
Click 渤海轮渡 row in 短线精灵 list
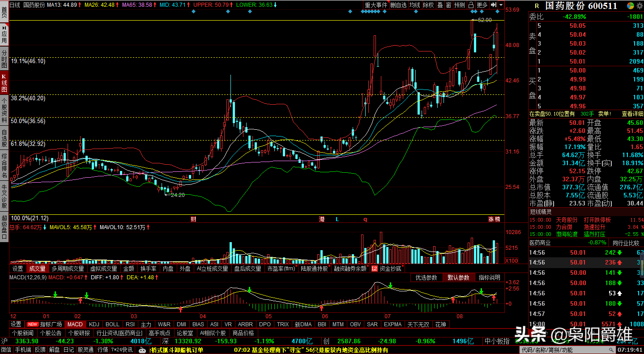[x=586, y=234]
